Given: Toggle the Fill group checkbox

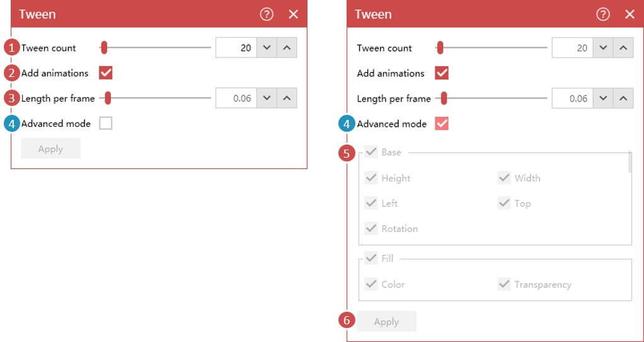Looking at the screenshot, I should click(x=371, y=258).
